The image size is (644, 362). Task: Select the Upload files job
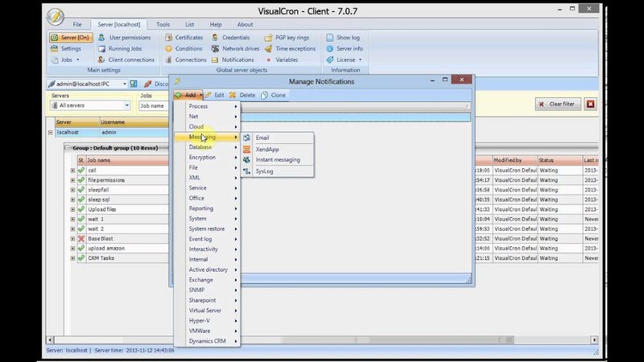102,209
